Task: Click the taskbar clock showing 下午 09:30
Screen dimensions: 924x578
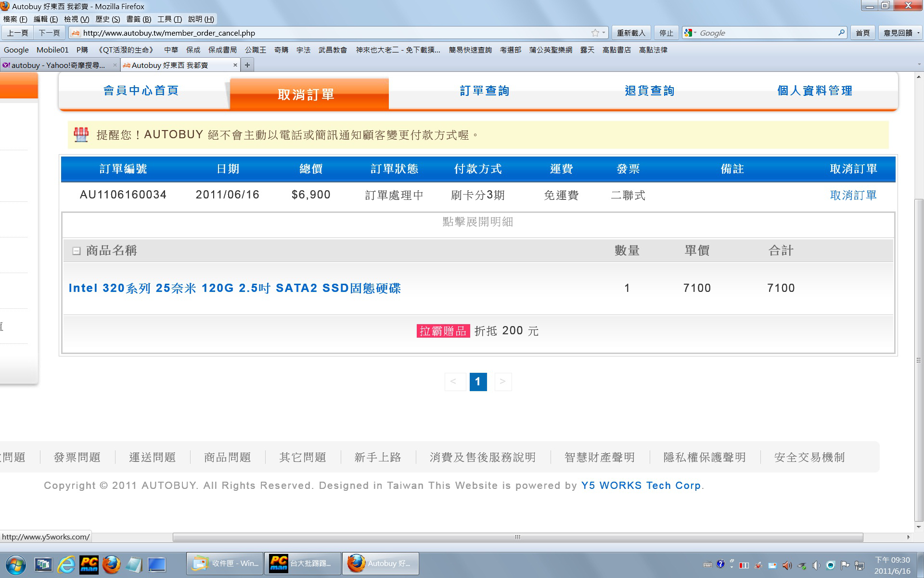Action: (x=892, y=565)
